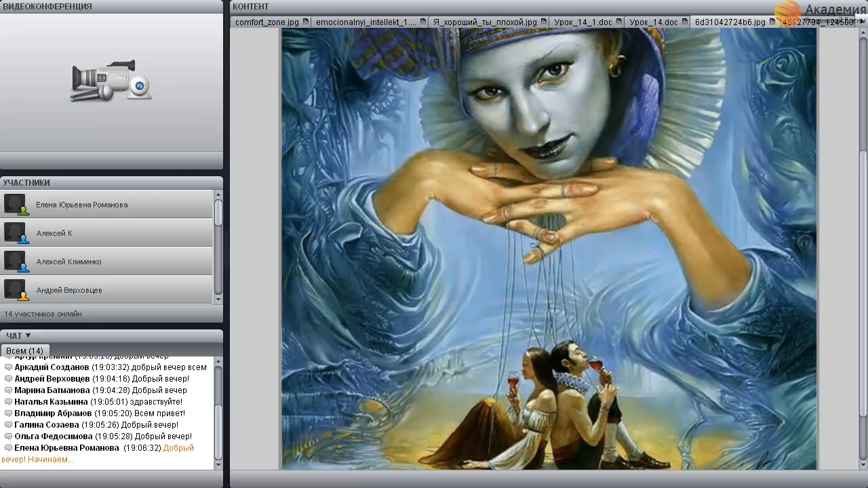The height and width of the screenshot is (488, 868).
Task: Click chat sender name Ольга Федосимова
Action: click(x=54, y=436)
